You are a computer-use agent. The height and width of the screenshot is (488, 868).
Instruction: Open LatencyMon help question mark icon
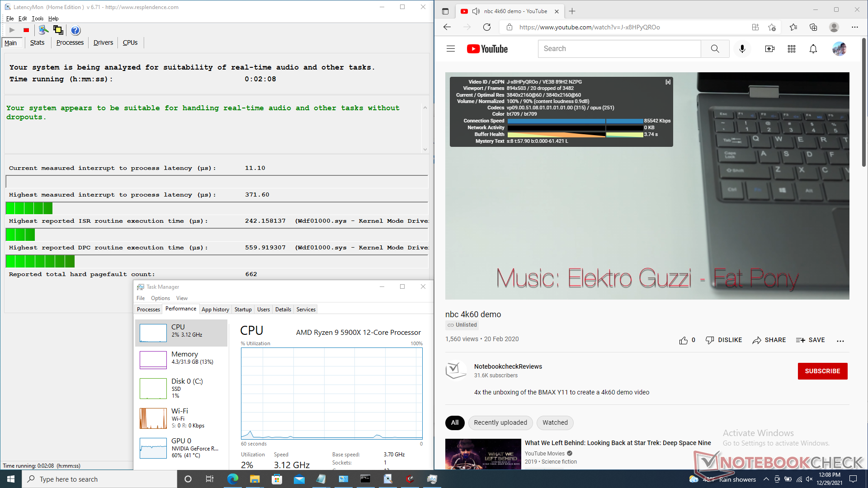[x=75, y=30]
